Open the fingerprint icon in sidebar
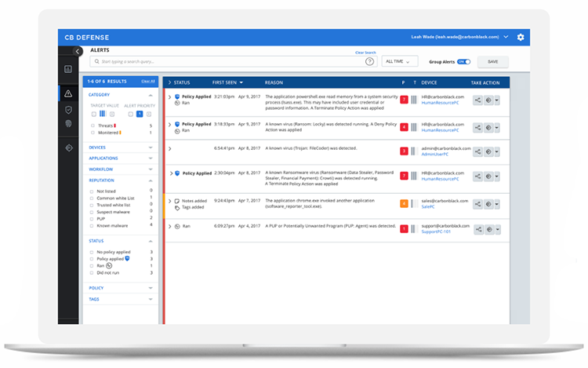588x368 pixels. (68, 123)
